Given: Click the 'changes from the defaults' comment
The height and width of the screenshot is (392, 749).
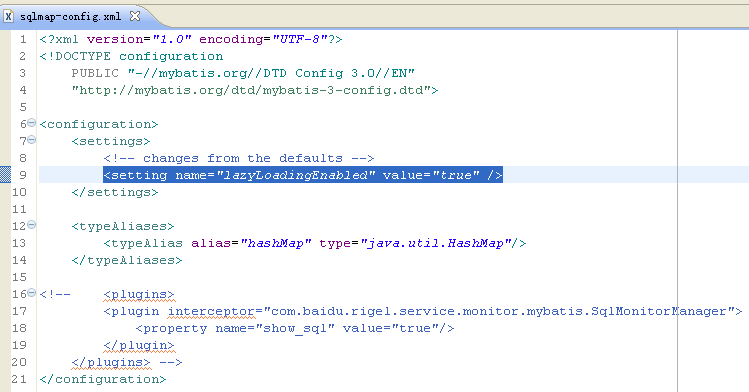Looking at the screenshot, I should click(239, 158).
